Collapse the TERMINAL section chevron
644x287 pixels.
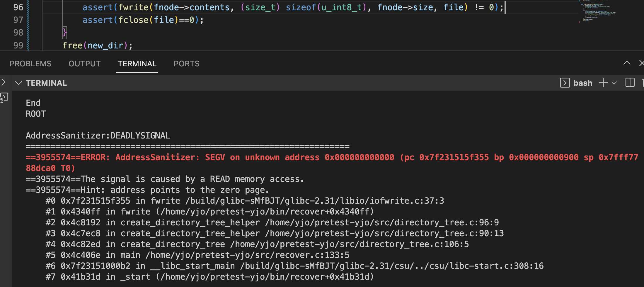click(x=19, y=83)
